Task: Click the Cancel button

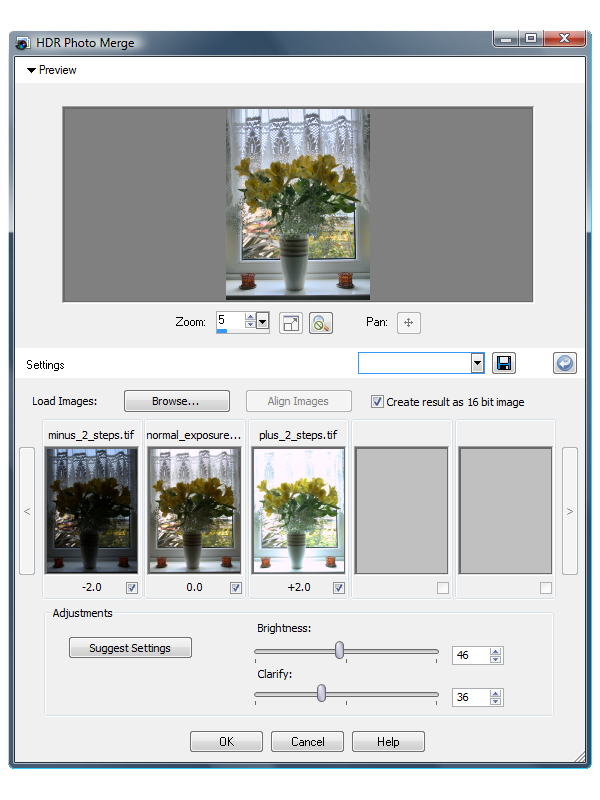Action: tap(308, 741)
